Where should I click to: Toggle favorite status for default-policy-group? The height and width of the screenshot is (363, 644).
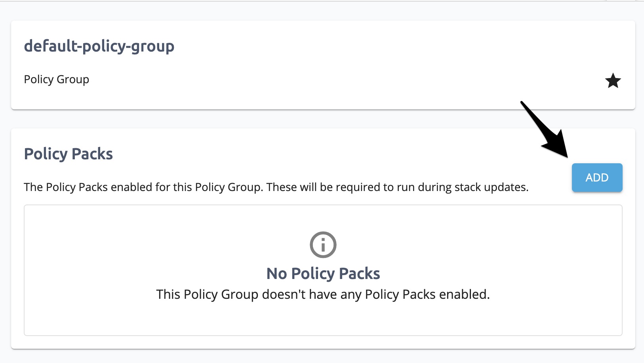click(x=613, y=80)
